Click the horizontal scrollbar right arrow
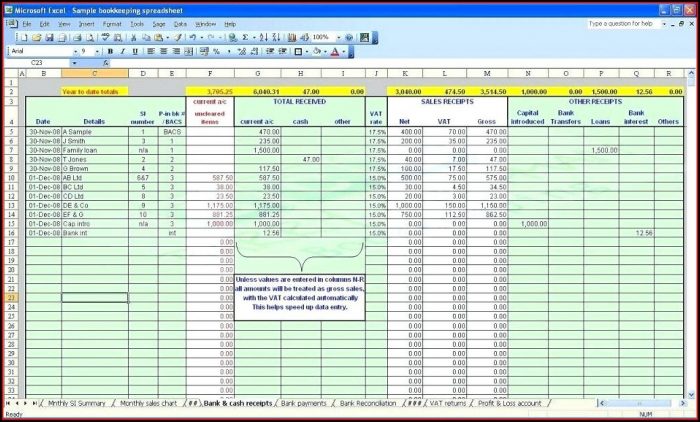This screenshot has height=422, width=700. click(x=683, y=403)
